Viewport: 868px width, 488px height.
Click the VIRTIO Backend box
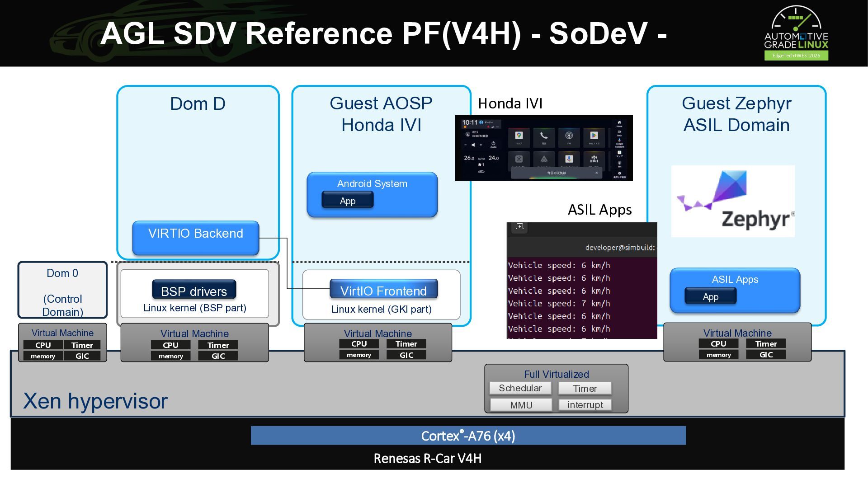[x=196, y=238]
